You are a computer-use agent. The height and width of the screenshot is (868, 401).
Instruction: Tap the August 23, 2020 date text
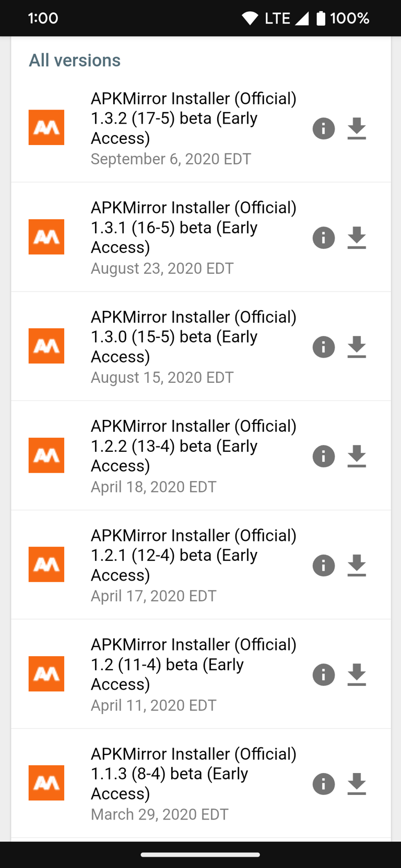(x=162, y=268)
